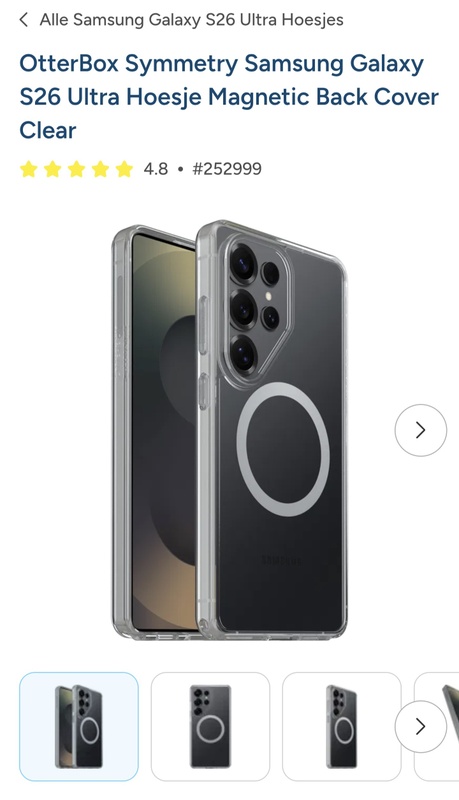Click the third yellow rating star

coord(76,169)
